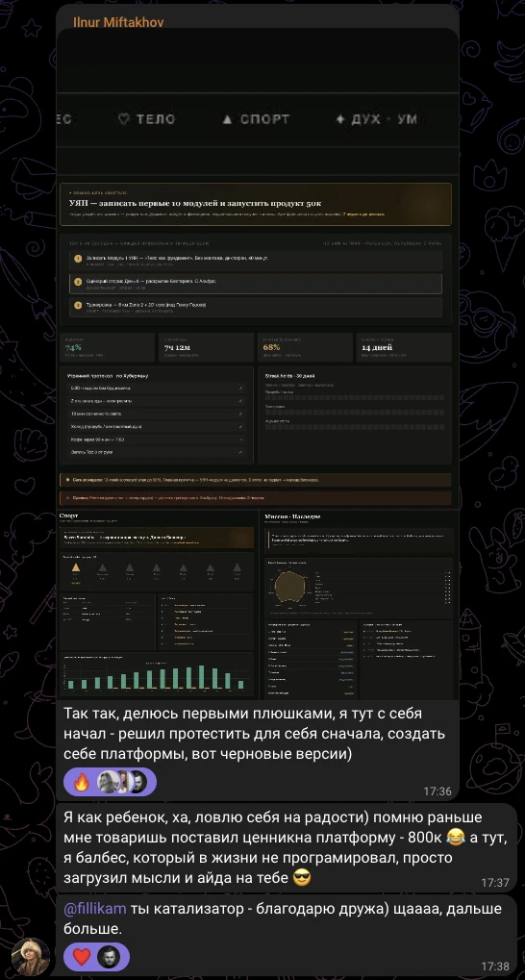The height and width of the screenshot is (980, 525).
Task: Tap the reactor avatars beside fire emoji
Action: [x=122, y=781]
